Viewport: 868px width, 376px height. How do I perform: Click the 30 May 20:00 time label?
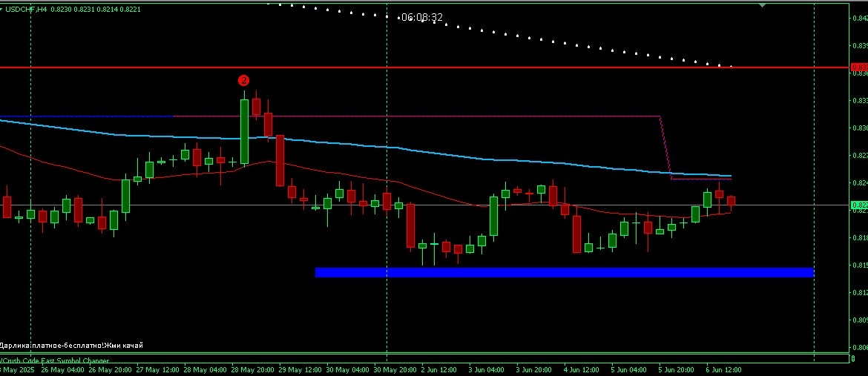(x=395, y=369)
